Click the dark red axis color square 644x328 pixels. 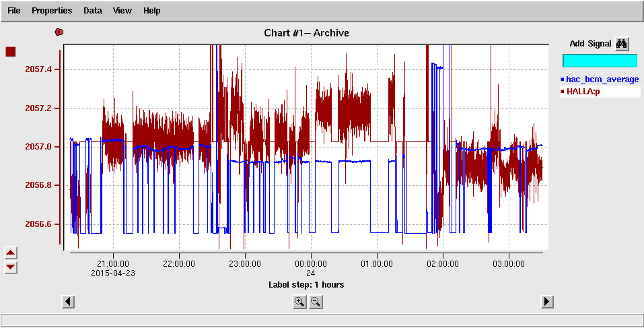[10, 52]
